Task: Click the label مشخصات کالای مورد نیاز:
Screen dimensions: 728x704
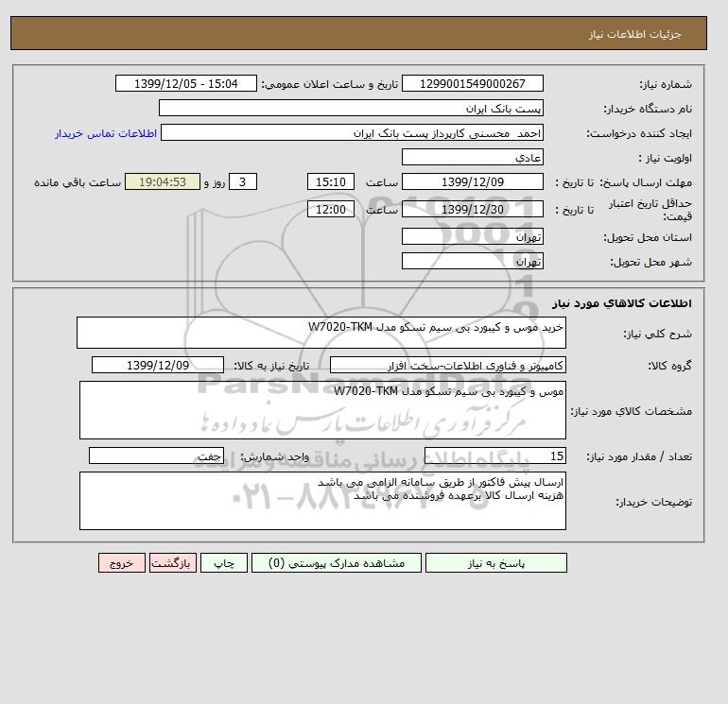Action: pos(631,411)
